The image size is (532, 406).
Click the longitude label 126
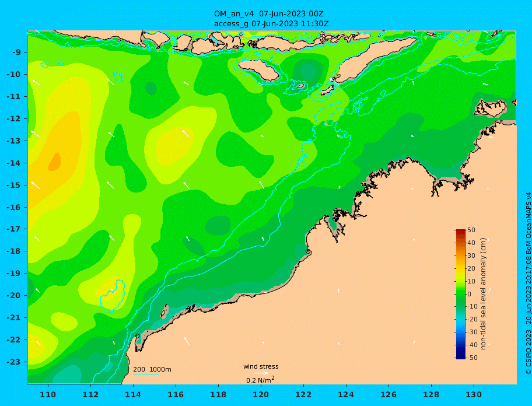388,394
